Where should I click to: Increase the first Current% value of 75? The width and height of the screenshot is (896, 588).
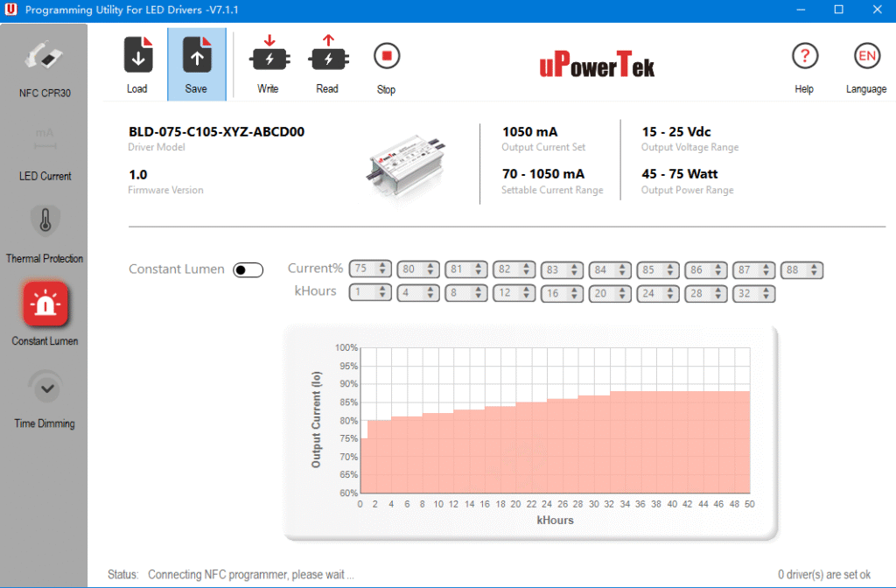[383, 265]
